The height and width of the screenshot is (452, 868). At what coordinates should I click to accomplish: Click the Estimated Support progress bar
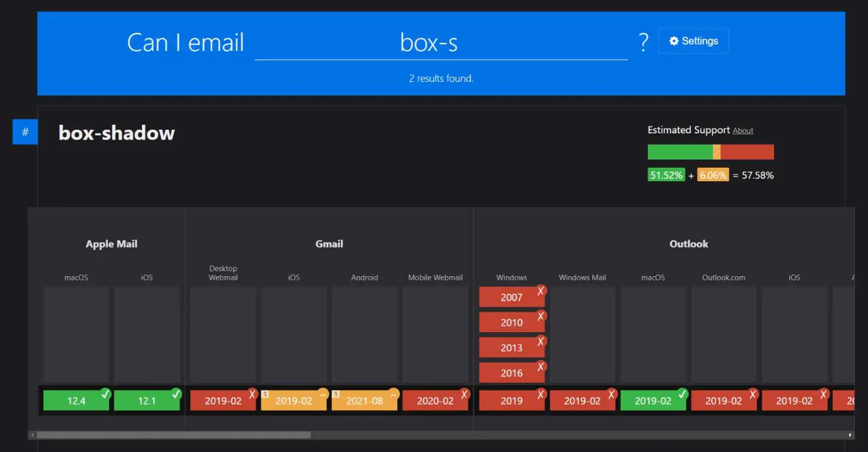[711, 152]
